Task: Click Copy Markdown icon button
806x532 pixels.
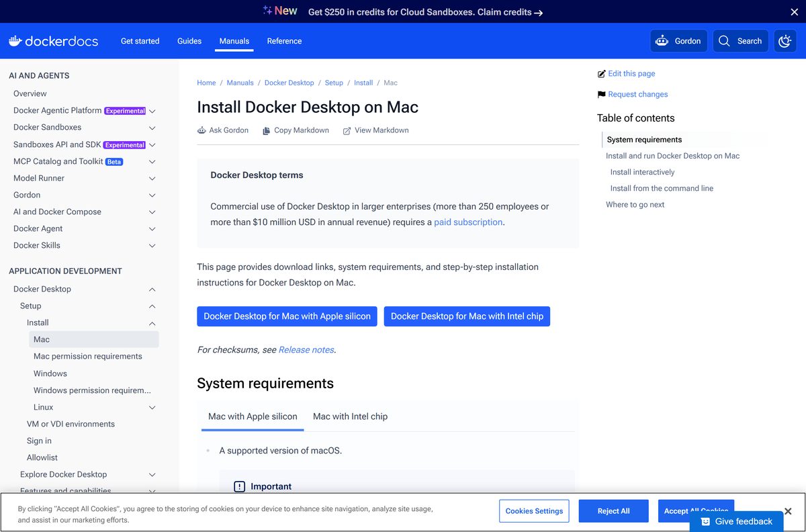Action: coord(296,130)
